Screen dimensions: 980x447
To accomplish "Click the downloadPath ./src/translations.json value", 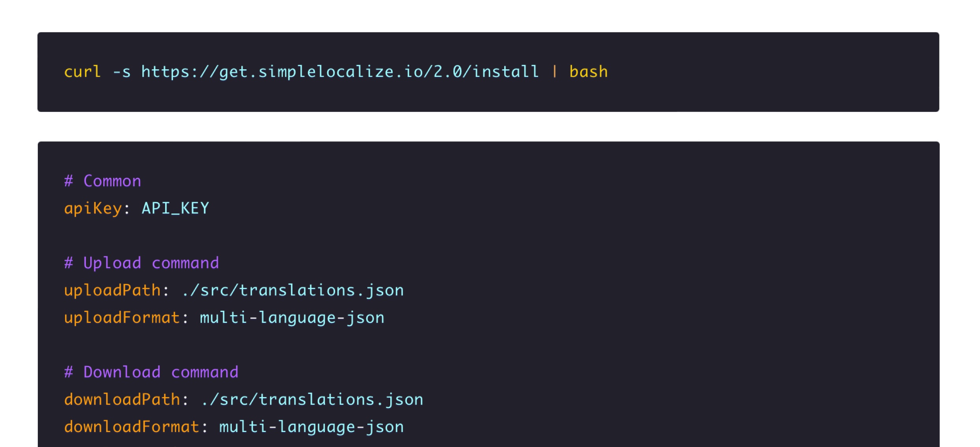I will tap(312, 399).
